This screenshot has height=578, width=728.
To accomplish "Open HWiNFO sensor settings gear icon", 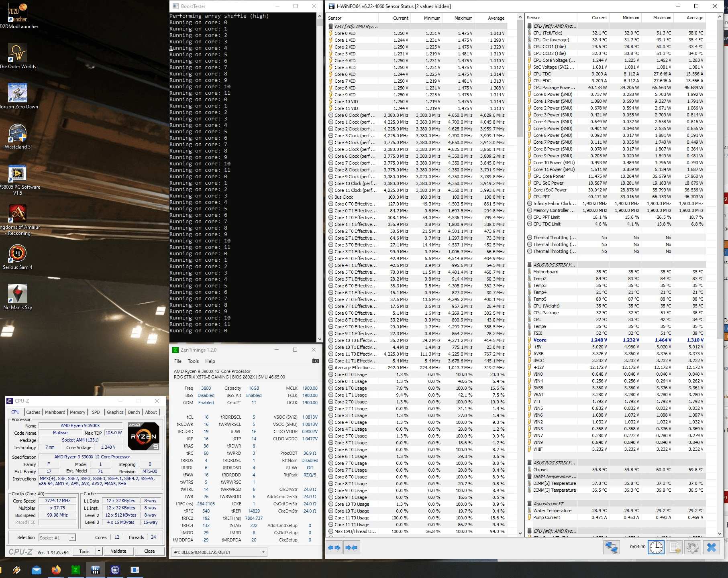I will coord(693,547).
